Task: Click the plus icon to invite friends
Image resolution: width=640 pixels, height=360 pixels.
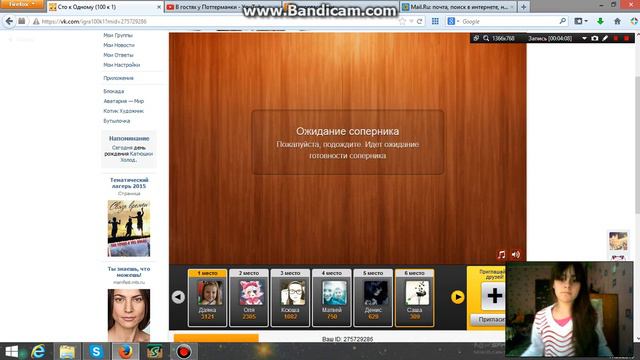Action: (x=494, y=296)
